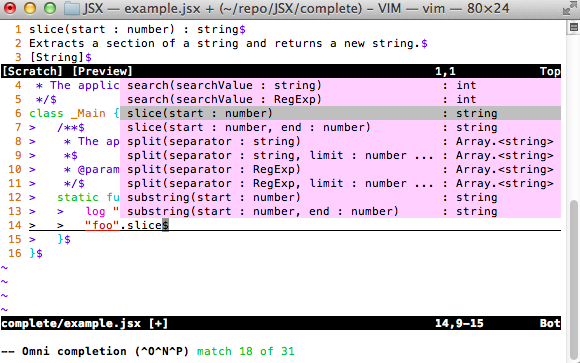The height and width of the screenshot is (363, 580).
Task: Click the terminal vertical scrollbar thumb
Action: pyautogui.click(x=573, y=279)
